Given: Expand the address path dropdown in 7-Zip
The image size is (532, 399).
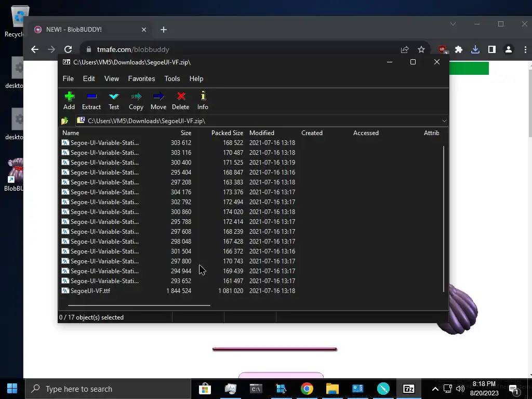Looking at the screenshot, I should 444,121.
